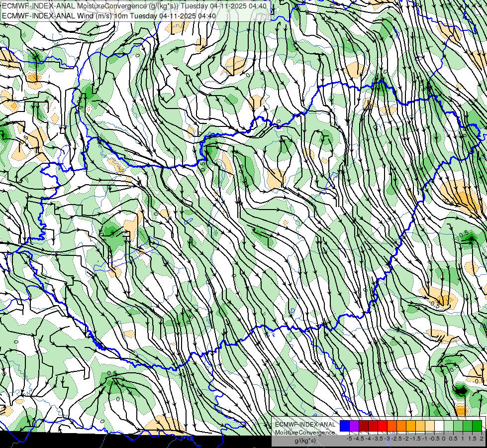This screenshot has height=448, width=487.
Task: Select the darkest green swatch between 1.5 and 2
Action: pyautogui.click(x=477, y=426)
